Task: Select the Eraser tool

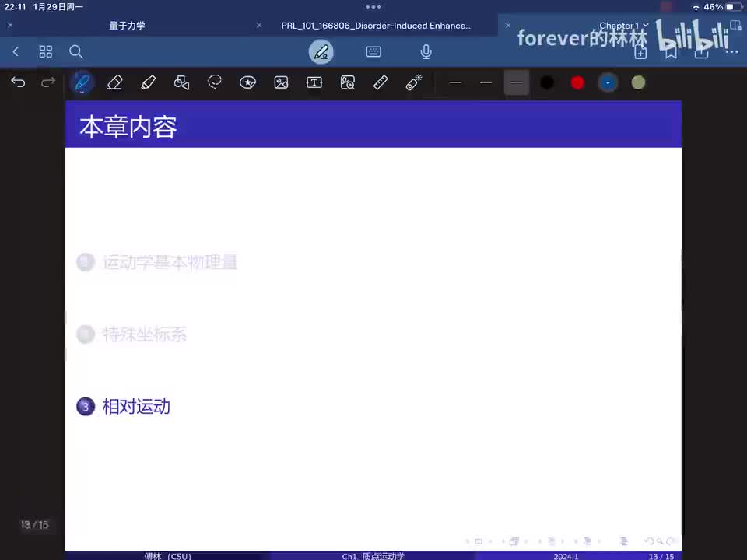Action: [x=115, y=83]
